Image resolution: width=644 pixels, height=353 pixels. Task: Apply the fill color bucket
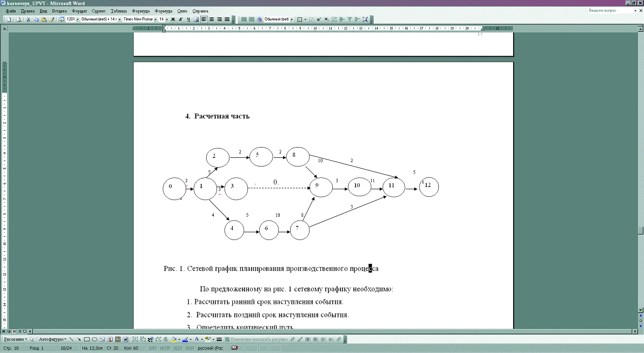tap(174, 339)
